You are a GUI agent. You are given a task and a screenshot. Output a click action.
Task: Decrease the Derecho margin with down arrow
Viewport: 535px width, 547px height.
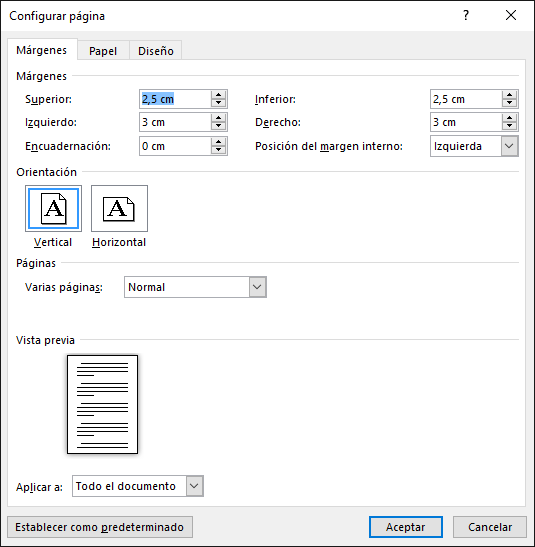pos(510,126)
